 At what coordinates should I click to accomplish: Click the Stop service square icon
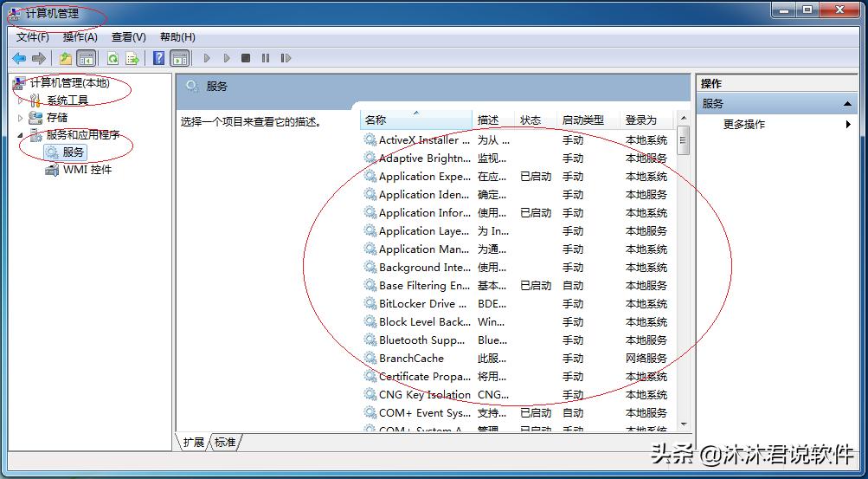(246, 58)
